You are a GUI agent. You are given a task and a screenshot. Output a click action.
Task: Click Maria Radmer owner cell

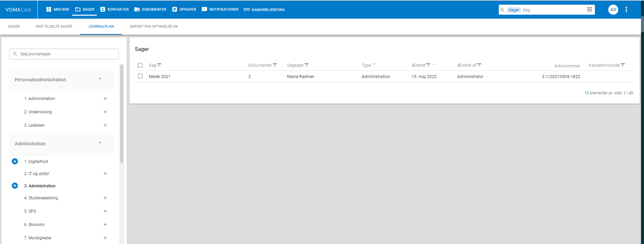tap(300, 77)
